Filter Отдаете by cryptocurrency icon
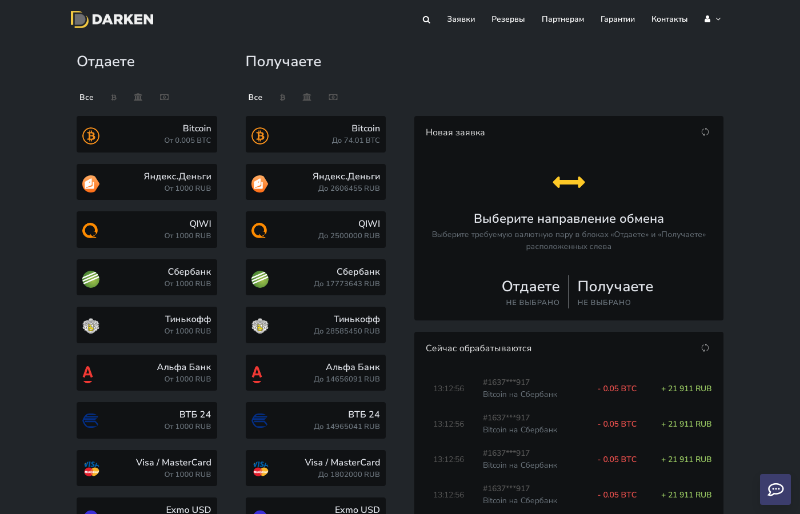Image resolution: width=800 pixels, height=514 pixels. coord(114,97)
